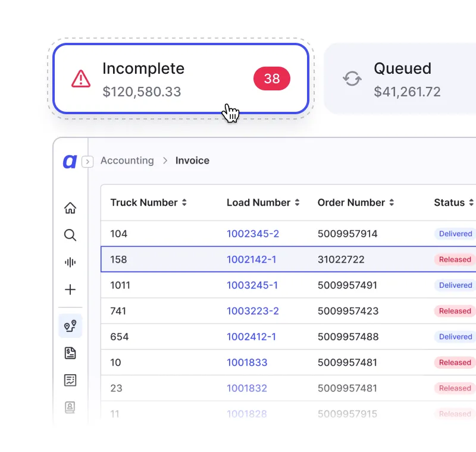
Task: Click the plus Add icon in sidebar
Action: [x=70, y=290]
